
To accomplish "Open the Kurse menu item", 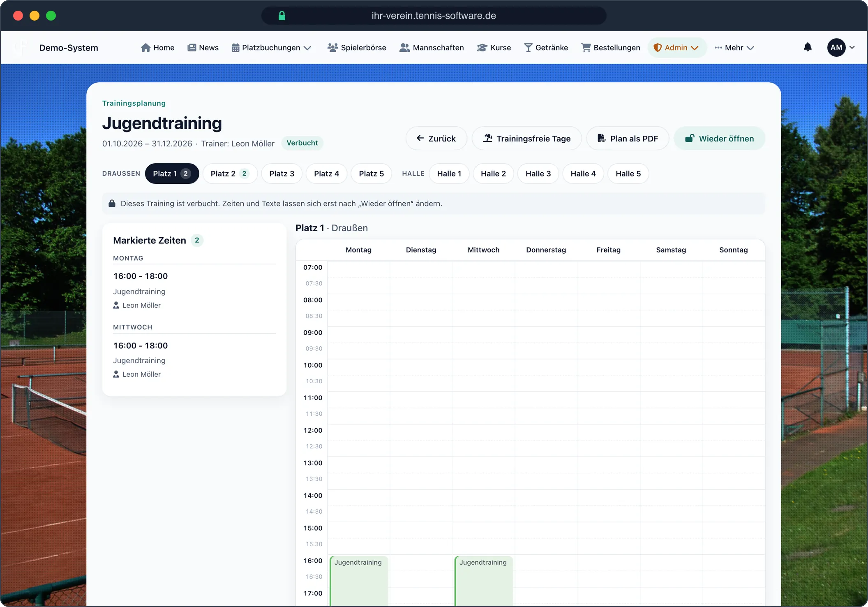I will 494,48.
